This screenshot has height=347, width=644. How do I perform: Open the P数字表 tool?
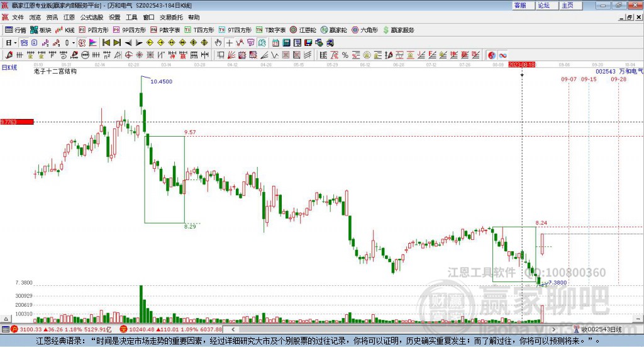165,30
